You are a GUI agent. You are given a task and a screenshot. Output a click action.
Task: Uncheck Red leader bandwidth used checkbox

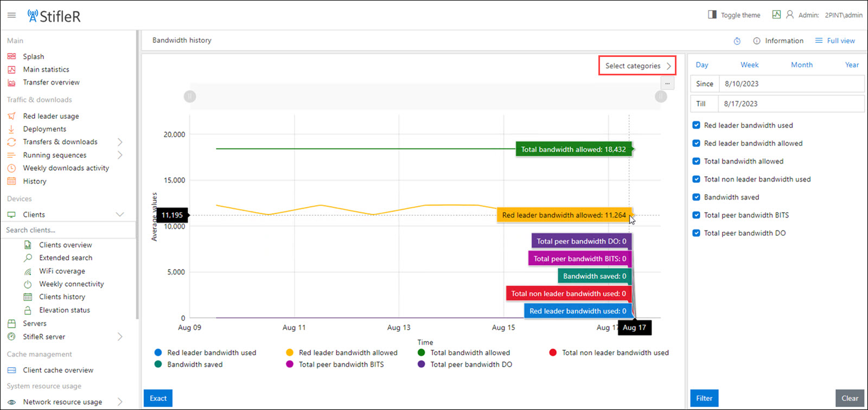(696, 125)
